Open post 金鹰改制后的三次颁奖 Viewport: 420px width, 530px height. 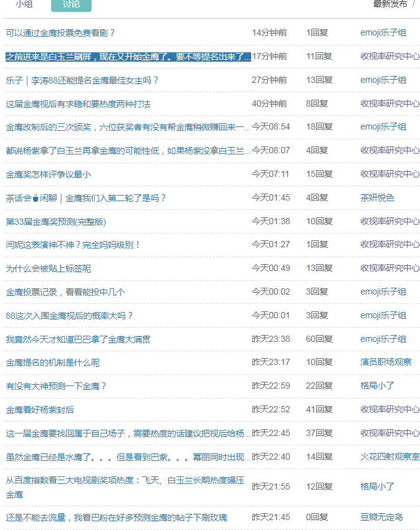tap(128, 127)
